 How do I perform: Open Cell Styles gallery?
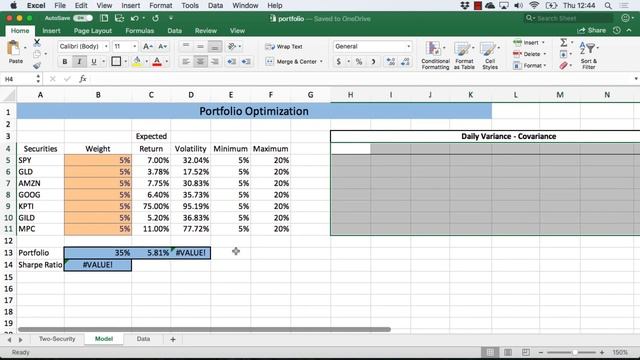pyautogui.click(x=490, y=55)
